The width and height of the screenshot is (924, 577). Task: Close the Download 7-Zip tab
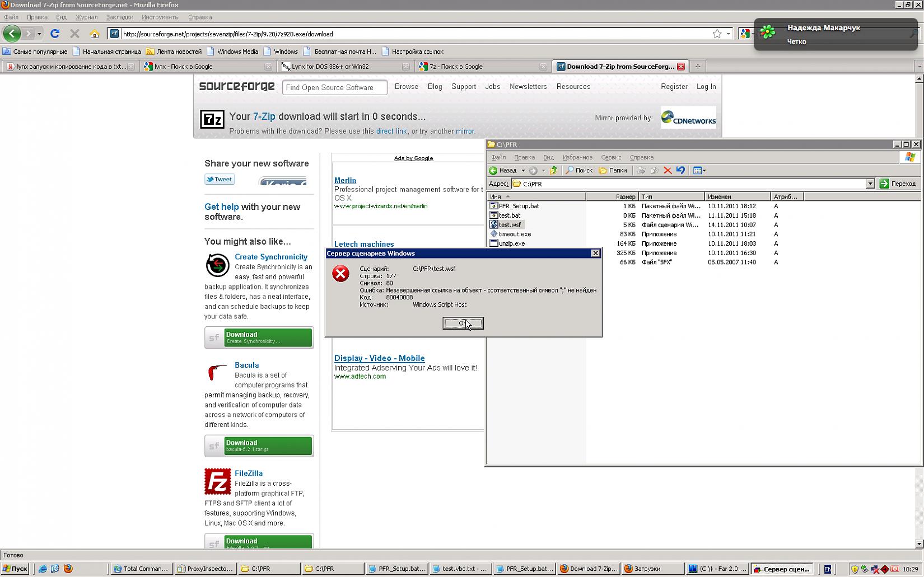(x=681, y=66)
